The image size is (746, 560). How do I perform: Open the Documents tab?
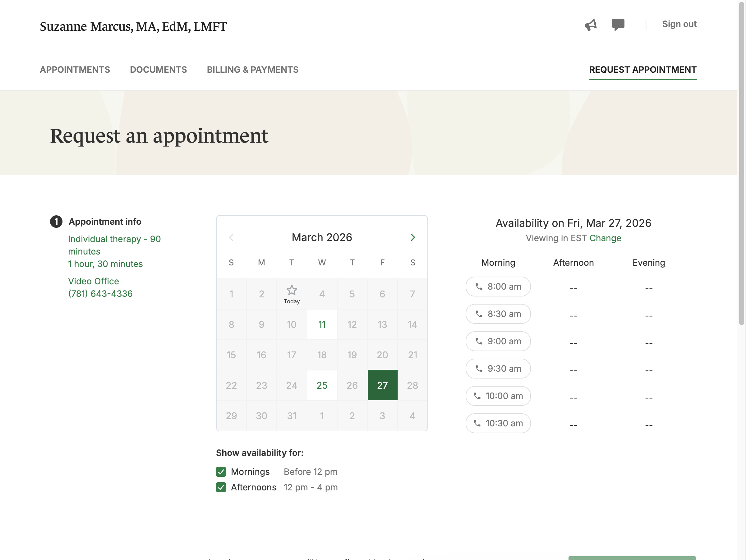(158, 69)
